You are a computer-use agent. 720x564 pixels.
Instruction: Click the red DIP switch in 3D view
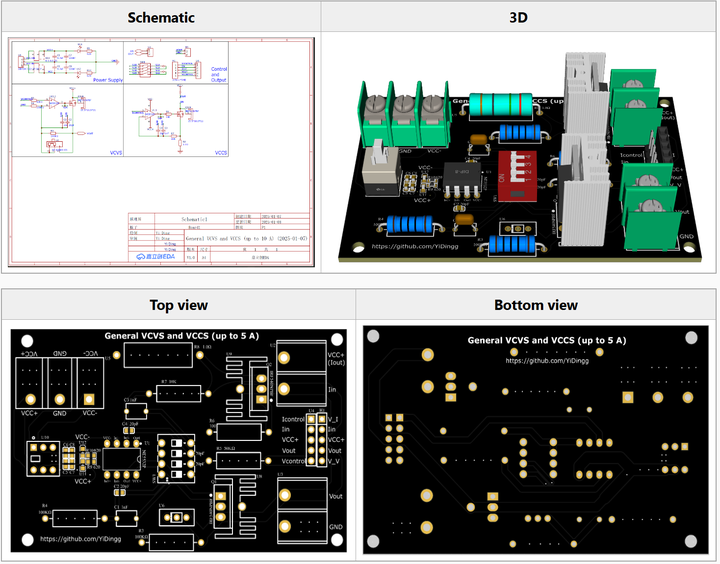[x=516, y=175]
